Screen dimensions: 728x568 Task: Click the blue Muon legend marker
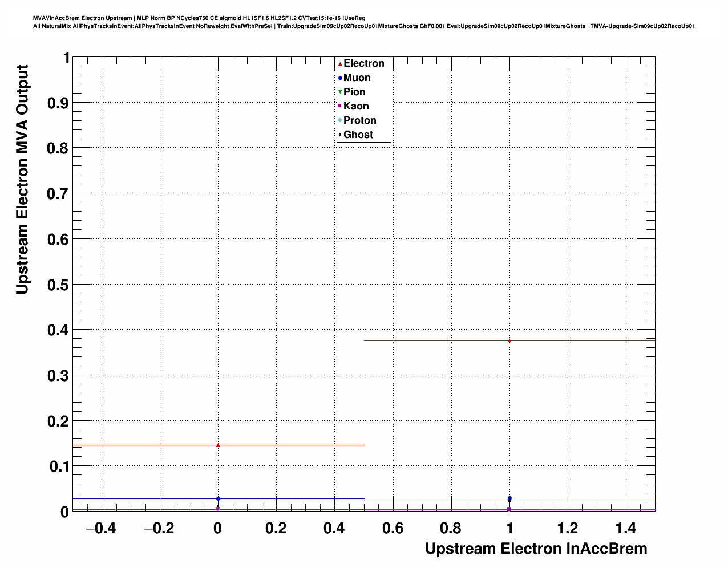(340, 78)
